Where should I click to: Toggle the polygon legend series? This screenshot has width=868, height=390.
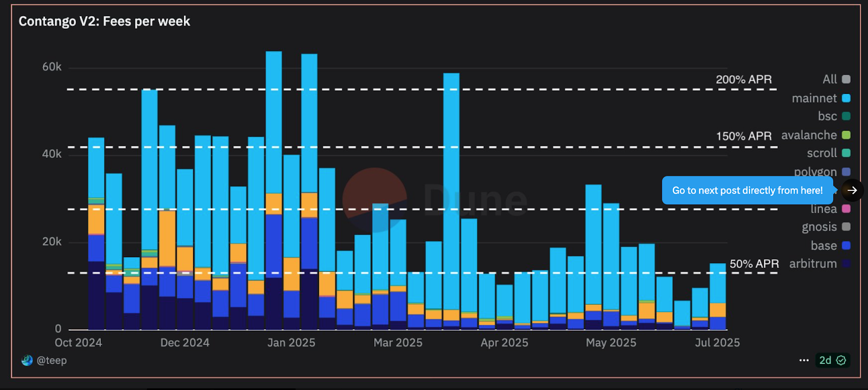tap(822, 171)
